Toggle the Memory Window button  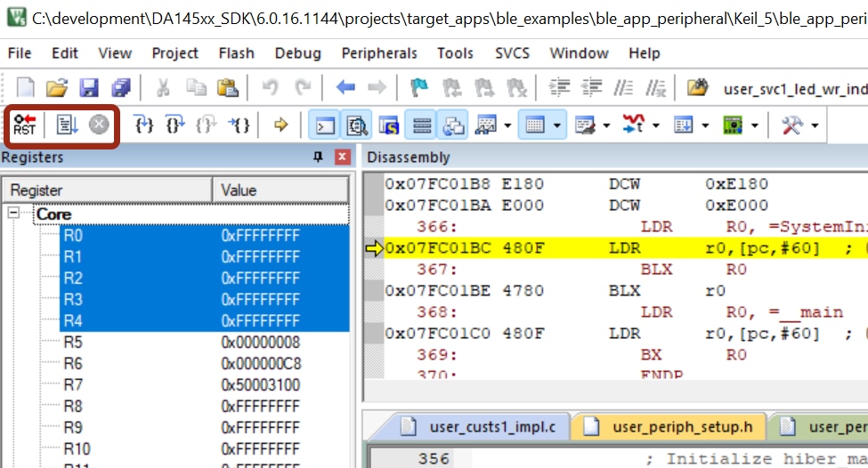(534, 125)
